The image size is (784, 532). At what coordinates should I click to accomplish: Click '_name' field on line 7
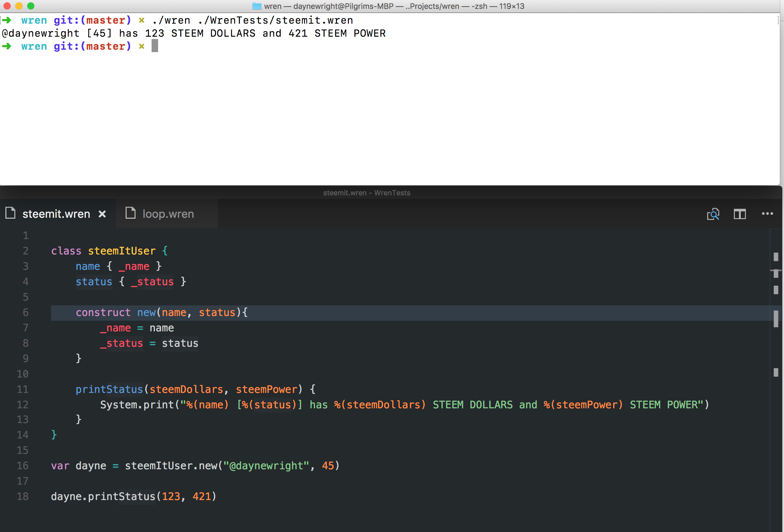pos(115,328)
